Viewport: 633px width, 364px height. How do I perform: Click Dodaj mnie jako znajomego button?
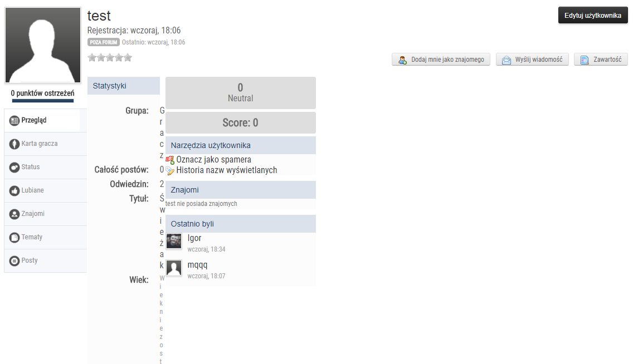[441, 60]
